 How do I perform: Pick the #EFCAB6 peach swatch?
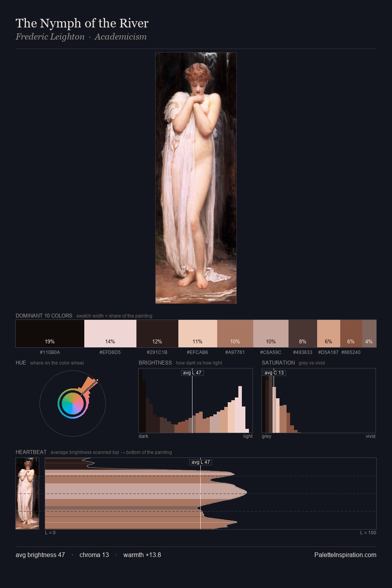click(198, 334)
